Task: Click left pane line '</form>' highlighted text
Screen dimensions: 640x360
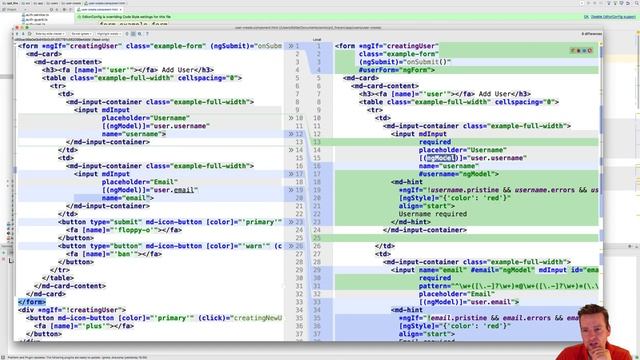Action: [x=32, y=302]
